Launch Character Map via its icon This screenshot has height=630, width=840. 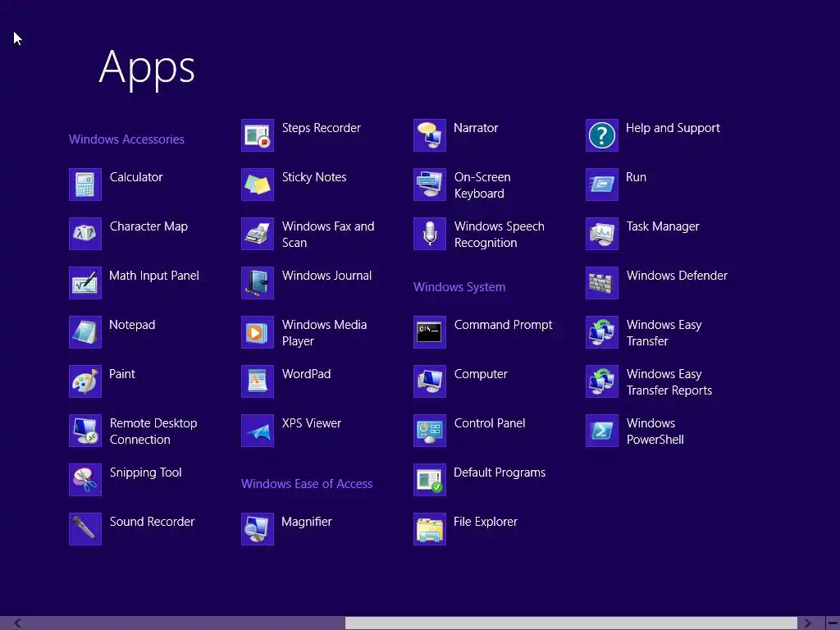pos(85,234)
